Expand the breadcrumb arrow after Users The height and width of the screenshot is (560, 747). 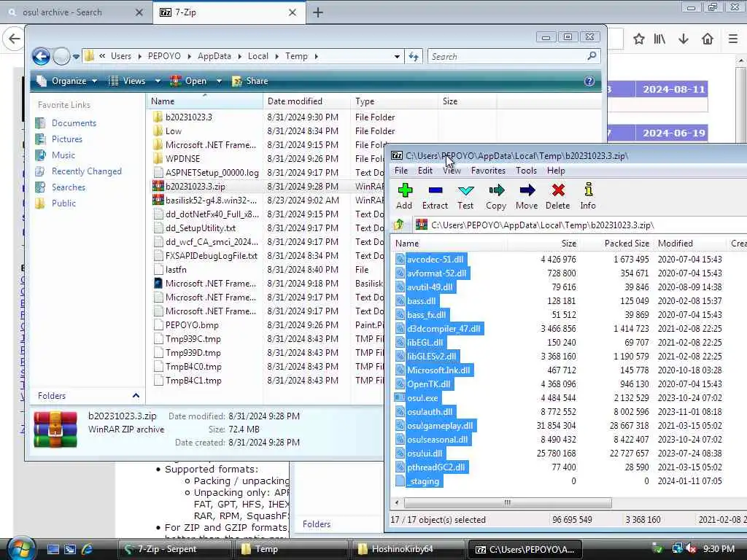click(139, 56)
